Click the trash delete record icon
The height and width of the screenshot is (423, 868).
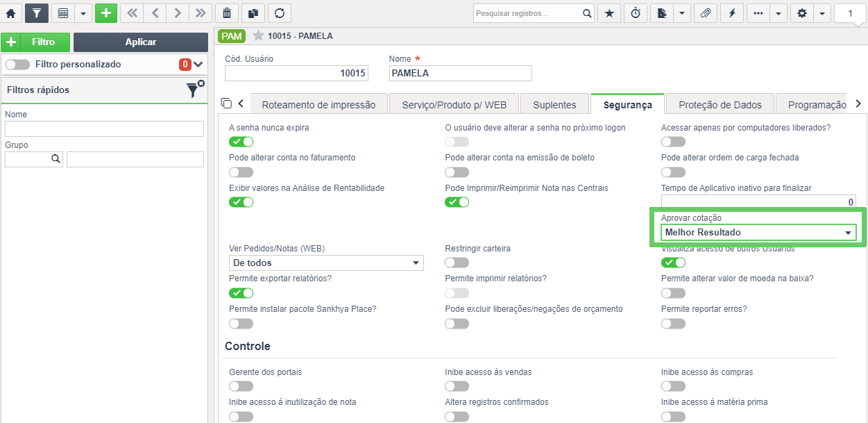coord(227,13)
